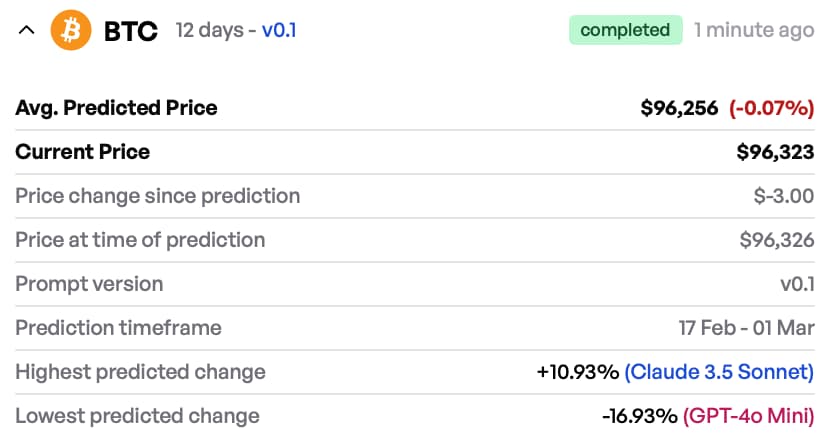Click the -16.93% lowest predicted change

point(640,416)
